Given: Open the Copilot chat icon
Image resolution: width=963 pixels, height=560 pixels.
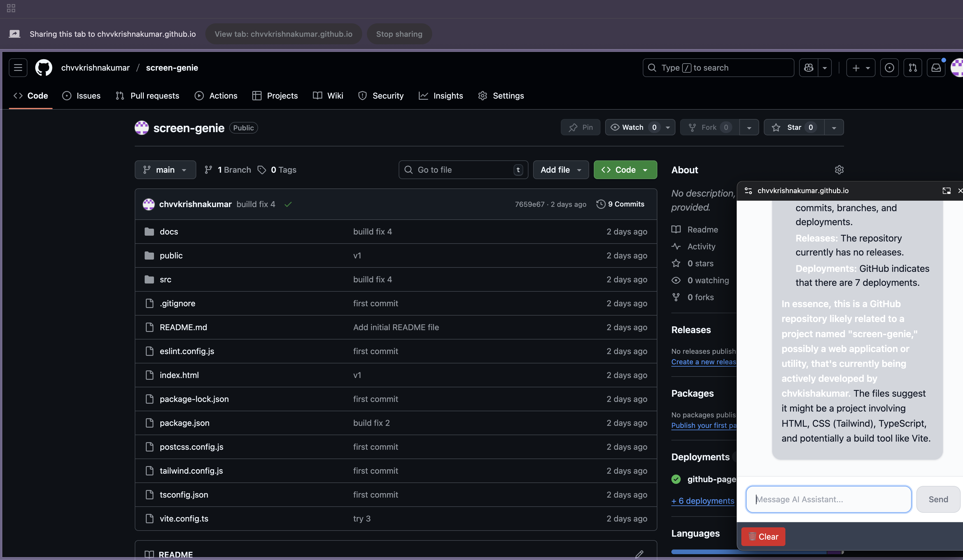Looking at the screenshot, I should coord(809,68).
